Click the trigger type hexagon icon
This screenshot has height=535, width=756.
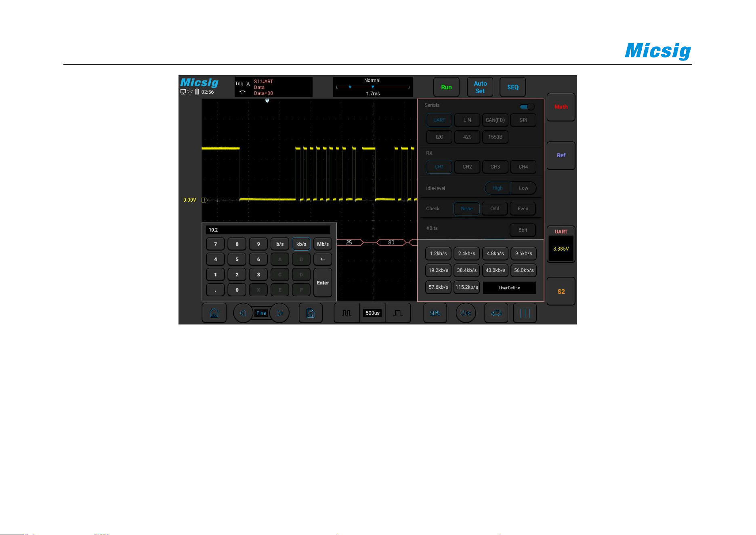click(x=242, y=92)
